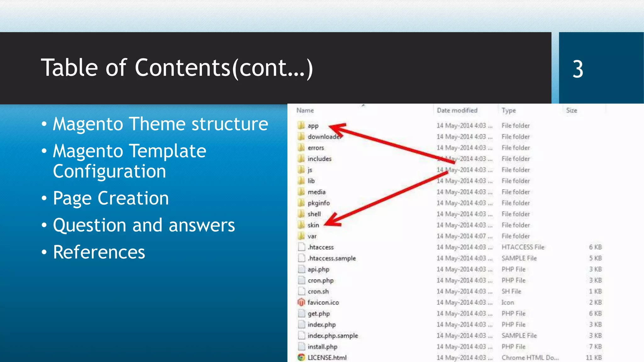Viewport: 644px width, 362px height.
Task: Click the Table of Contents title
Action: coord(177,68)
